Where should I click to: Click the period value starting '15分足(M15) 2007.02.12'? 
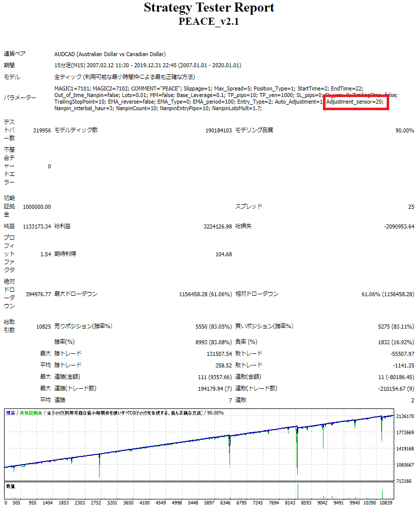tap(148, 65)
